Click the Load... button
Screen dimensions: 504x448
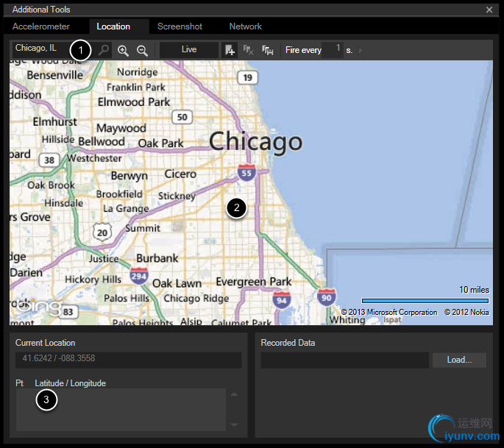459,360
